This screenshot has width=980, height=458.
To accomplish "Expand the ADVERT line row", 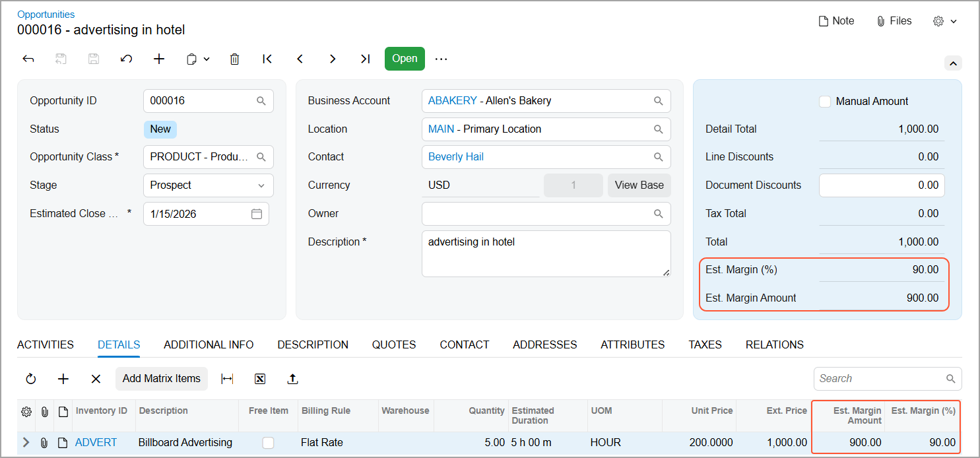I will pos(26,443).
